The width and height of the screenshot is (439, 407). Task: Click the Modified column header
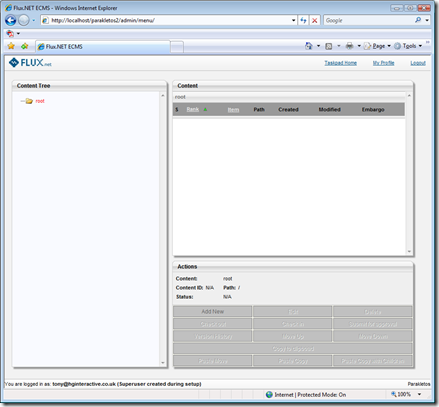click(x=329, y=109)
